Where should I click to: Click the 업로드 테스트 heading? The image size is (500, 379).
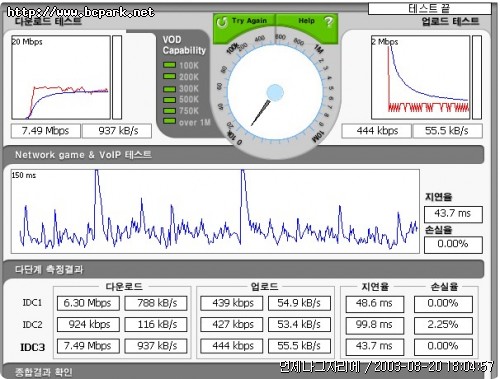pos(450,21)
